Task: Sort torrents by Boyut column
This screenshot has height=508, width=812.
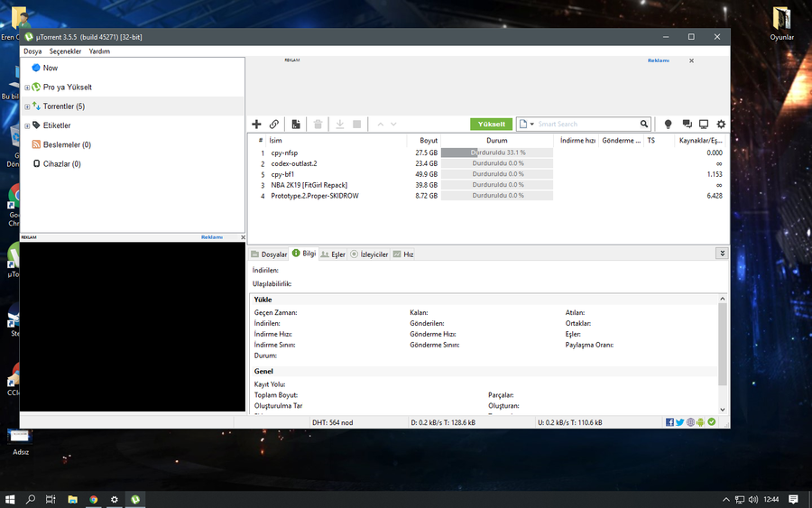Action: (423, 141)
